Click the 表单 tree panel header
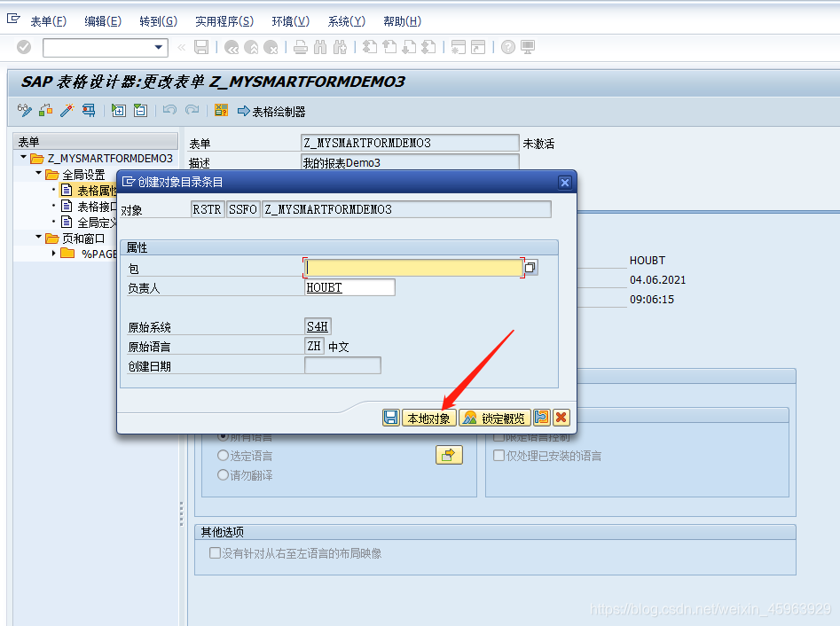This screenshot has height=626, width=840. point(96,141)
